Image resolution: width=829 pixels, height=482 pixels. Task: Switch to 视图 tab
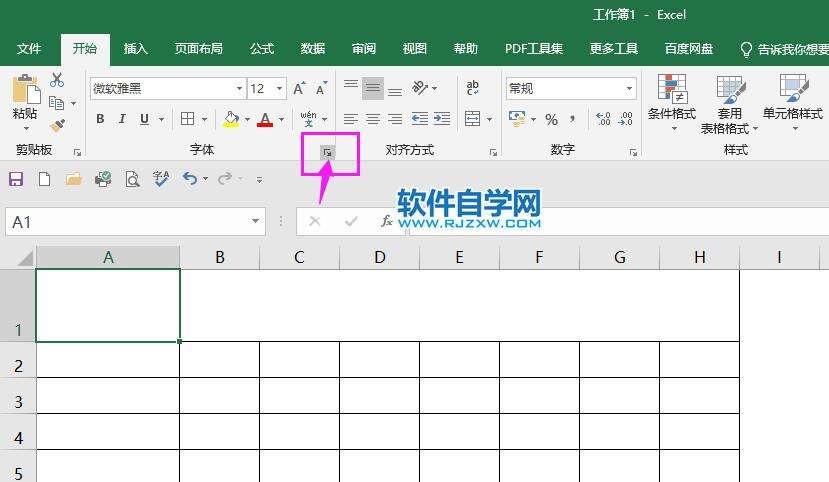414,49
